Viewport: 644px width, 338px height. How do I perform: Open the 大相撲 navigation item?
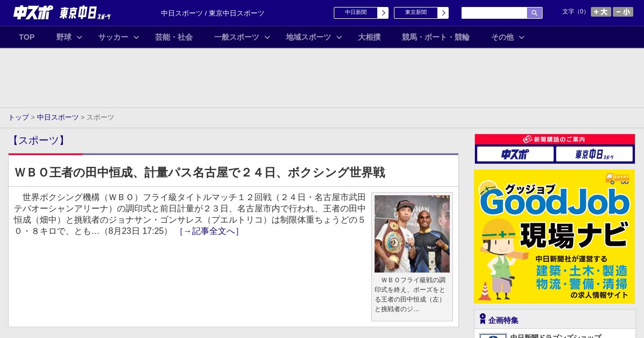(369, 37)
